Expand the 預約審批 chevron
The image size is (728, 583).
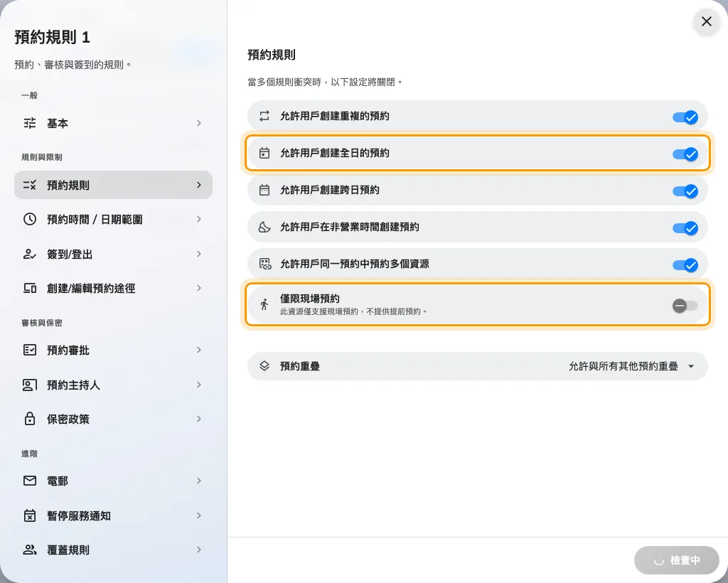tap(199, 350)
